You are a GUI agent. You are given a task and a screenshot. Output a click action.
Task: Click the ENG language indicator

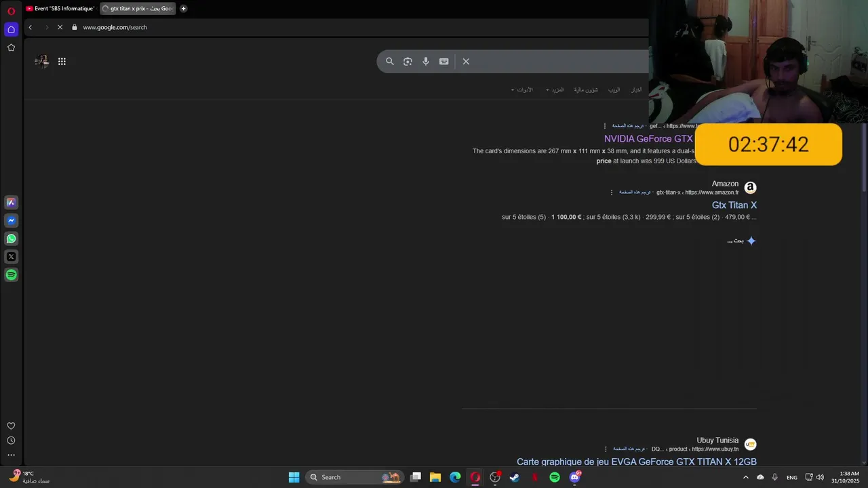coord(791,477)
